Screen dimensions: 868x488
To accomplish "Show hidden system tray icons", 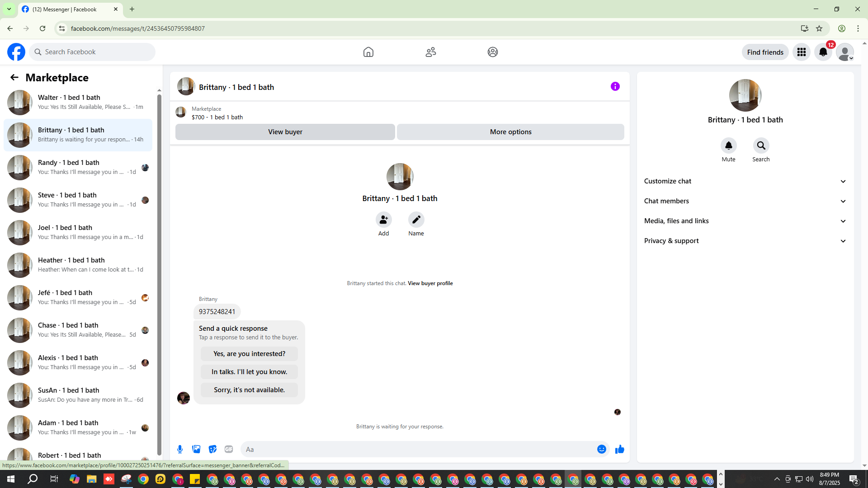I will pyautogui.click(x=777, y=479).
